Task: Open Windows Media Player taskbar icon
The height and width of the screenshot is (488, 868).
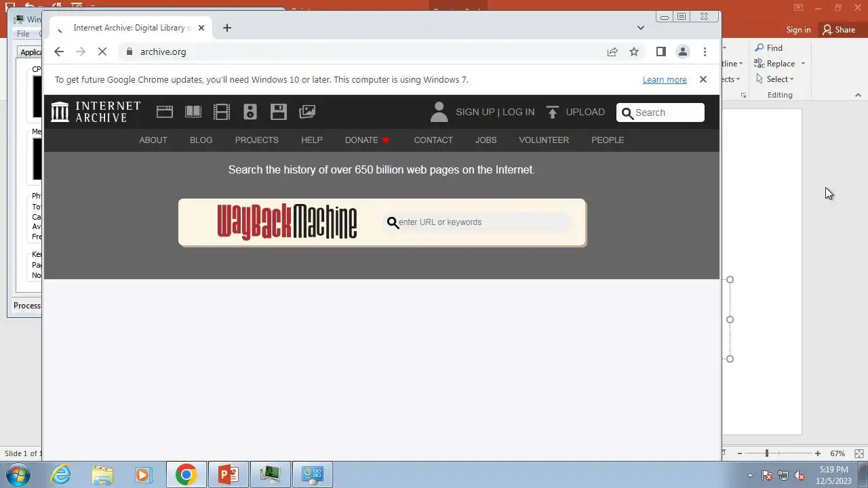Action: (x=143, y=474)
